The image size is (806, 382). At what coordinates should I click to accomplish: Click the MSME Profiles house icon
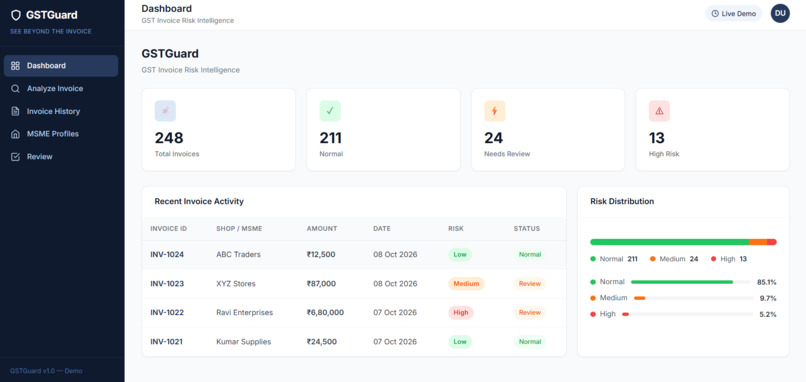point(15,134)
